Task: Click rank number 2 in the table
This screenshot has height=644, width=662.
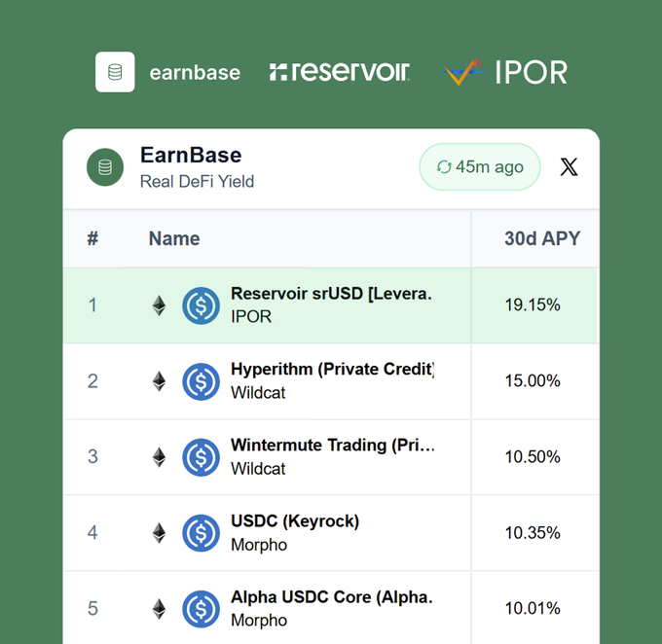Action: [92, 381]
